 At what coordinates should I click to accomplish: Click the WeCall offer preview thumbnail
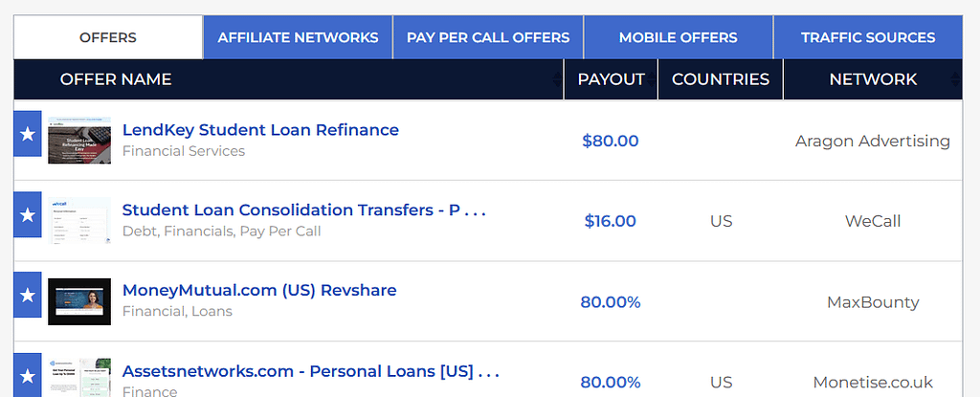click(79, 221)
